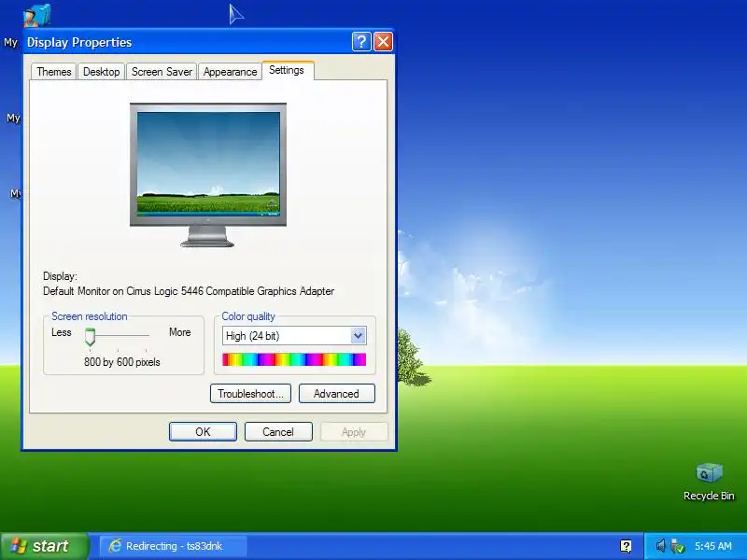Click the volume speaker tray icon
This screenshot has height=560, width=747.
click(x=660, y=546)
